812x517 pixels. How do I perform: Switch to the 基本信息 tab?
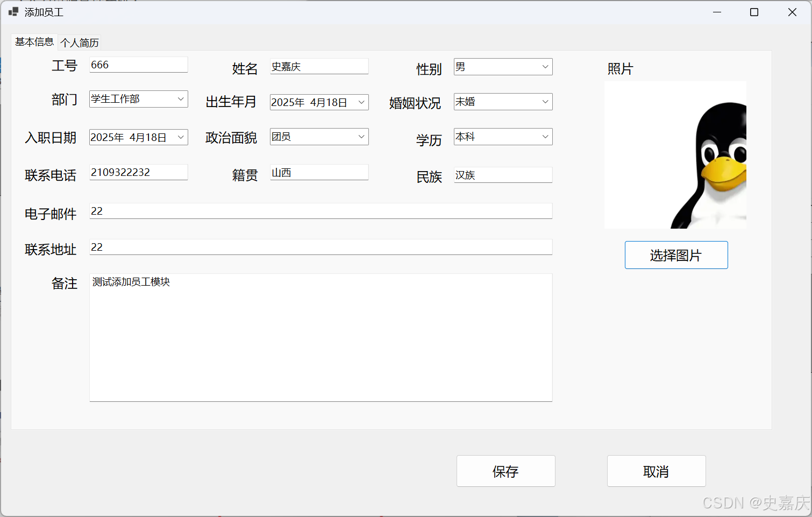click(34, 42)
